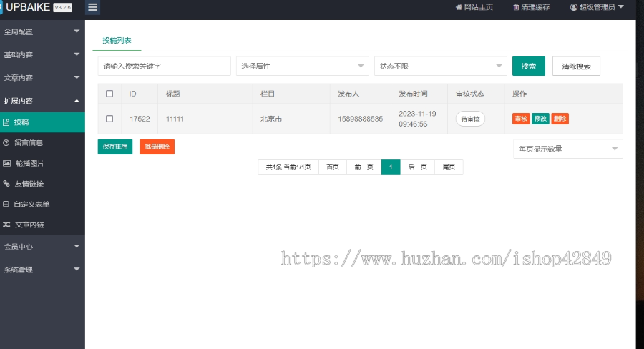Click the orange 审核 button for row 17522

pyautogui.click(x=521, y=119)
